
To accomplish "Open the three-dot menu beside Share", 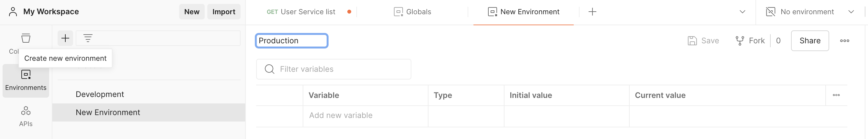I will pyautogui.click(x=844, y=41).
